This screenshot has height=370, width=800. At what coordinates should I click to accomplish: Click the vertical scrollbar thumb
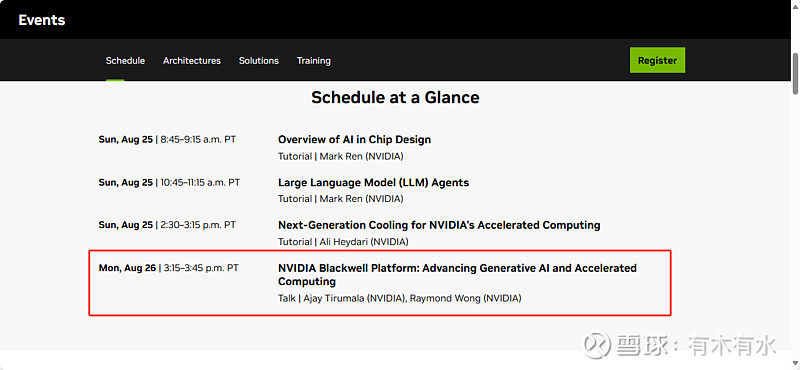pos(795,72)
